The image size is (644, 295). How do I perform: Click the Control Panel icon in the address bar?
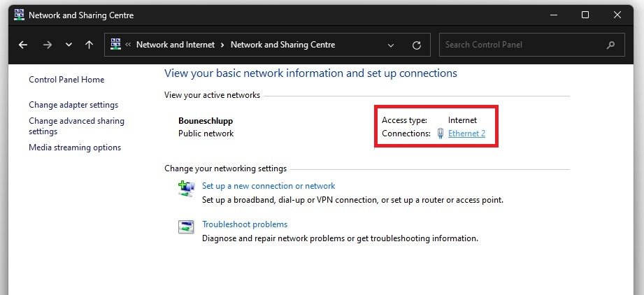click(x=115, y=44)
